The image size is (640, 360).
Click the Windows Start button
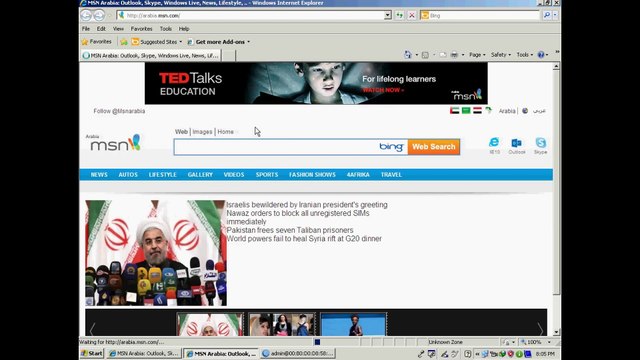point(92,353)
